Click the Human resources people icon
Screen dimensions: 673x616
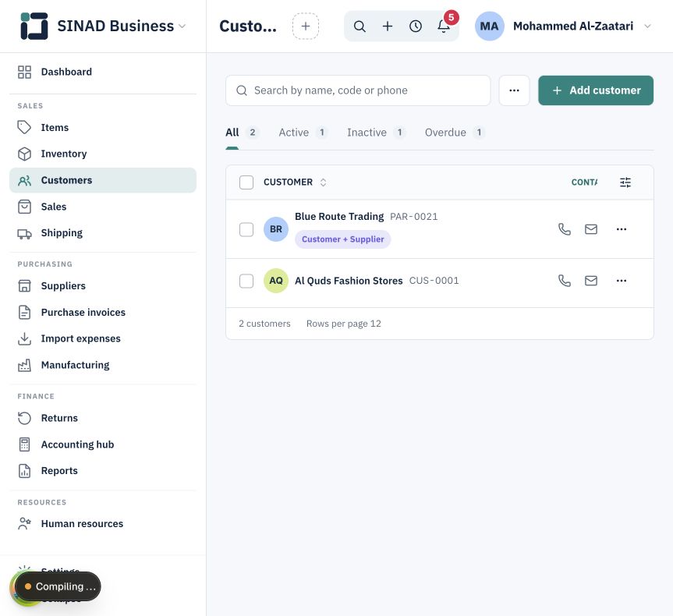[24, 524]
